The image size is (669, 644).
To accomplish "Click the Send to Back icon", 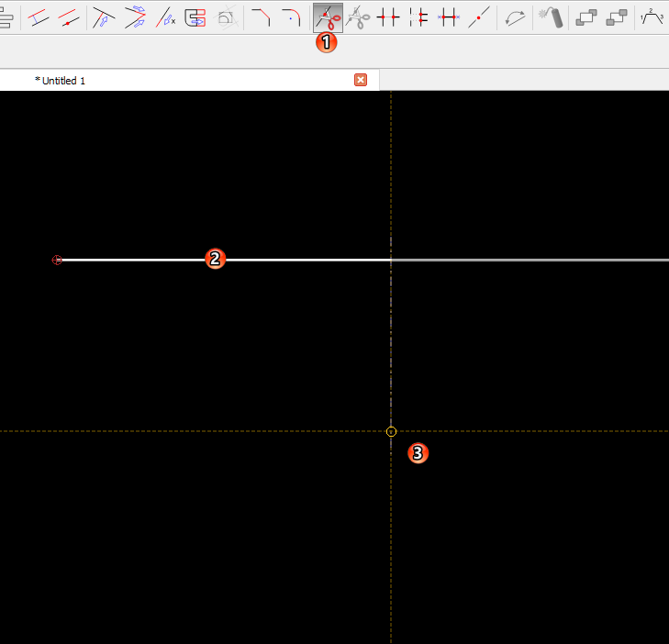I will [x=617, y=18].
